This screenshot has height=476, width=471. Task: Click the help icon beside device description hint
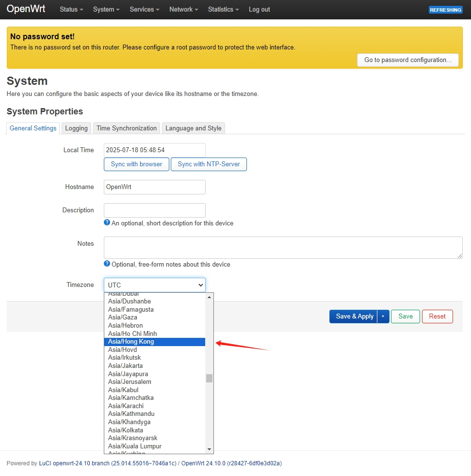point(107,222)
